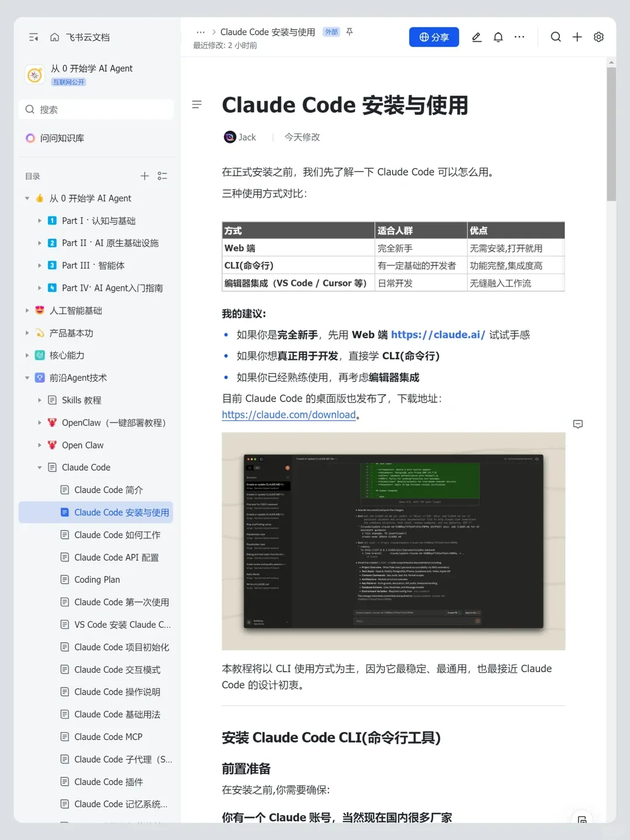
Task: Toggle the 目录 collapse-all list icon
Action: (163, 176)
